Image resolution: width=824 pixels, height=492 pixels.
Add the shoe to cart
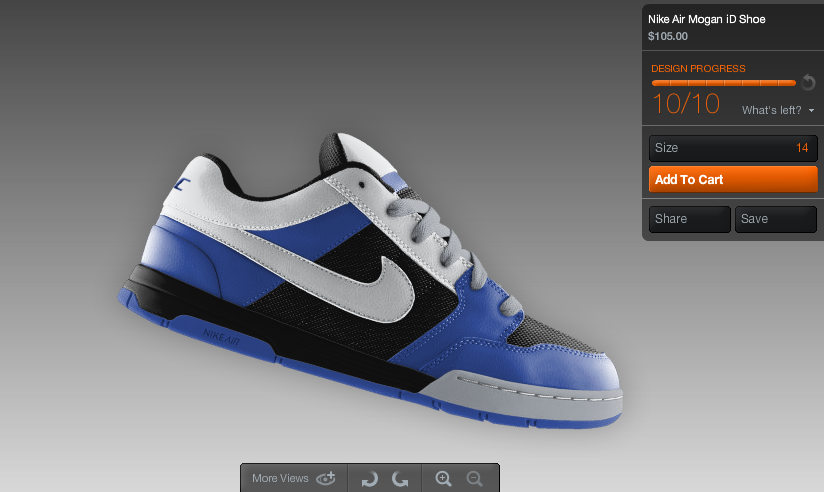pyautogui.click(x=733, y=179)
